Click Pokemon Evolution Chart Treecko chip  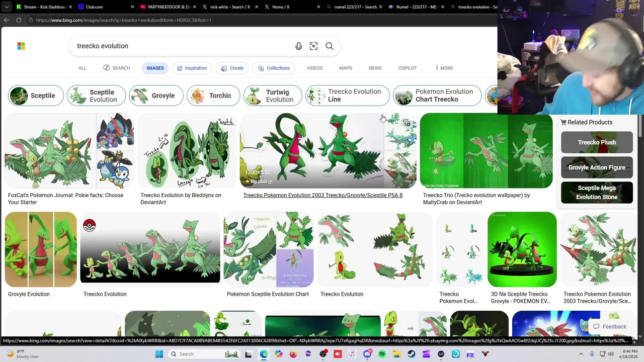click(x=437, y=96)
